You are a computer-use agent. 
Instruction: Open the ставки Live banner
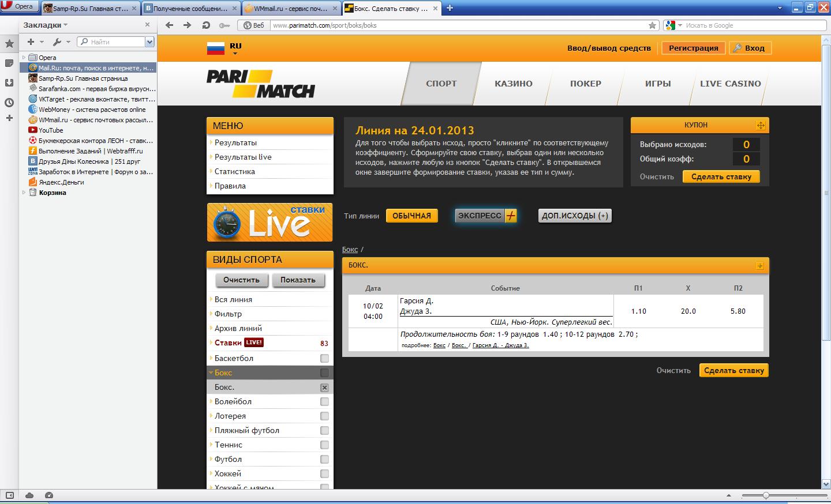(269, 223)
